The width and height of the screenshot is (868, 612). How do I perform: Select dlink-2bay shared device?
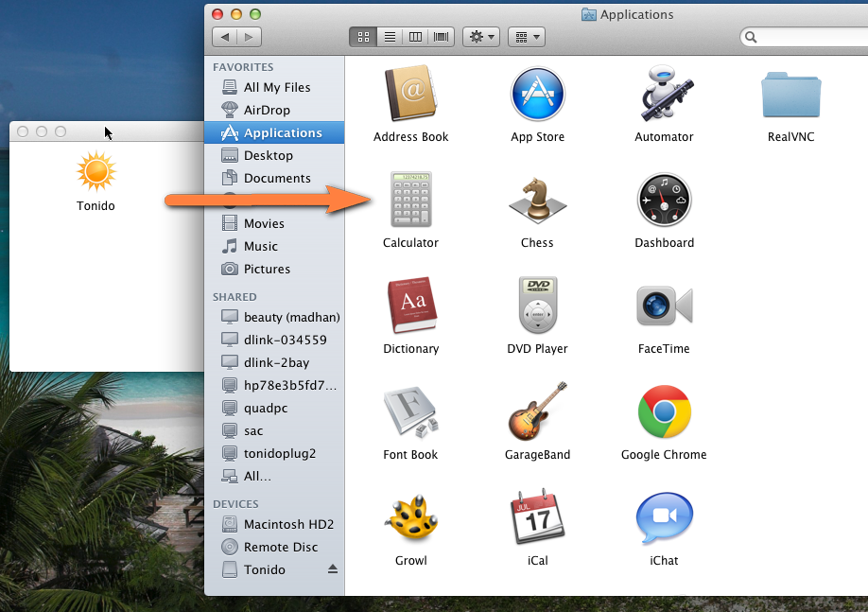(274, 362)
